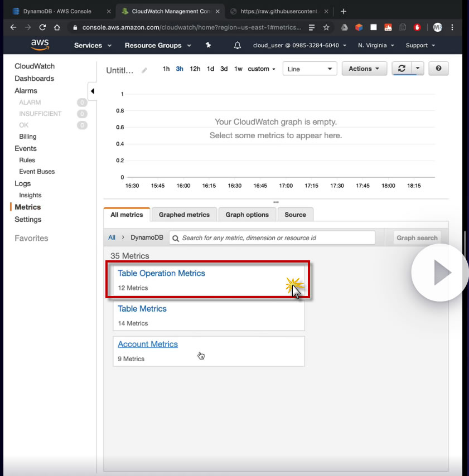Click the Google Drive extension icon
This screenshot has height=476, width=469.
click(344, 28)
